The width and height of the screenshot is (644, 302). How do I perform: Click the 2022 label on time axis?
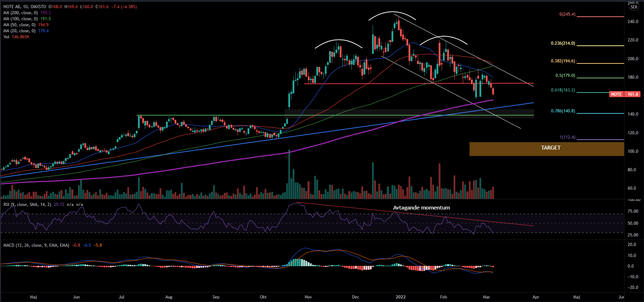(401, 297)
